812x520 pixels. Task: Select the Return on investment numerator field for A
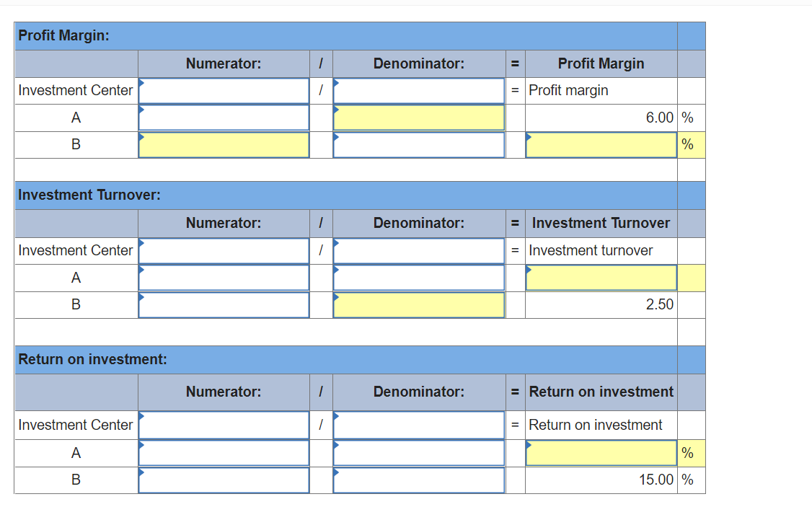[x=224, y=453]
